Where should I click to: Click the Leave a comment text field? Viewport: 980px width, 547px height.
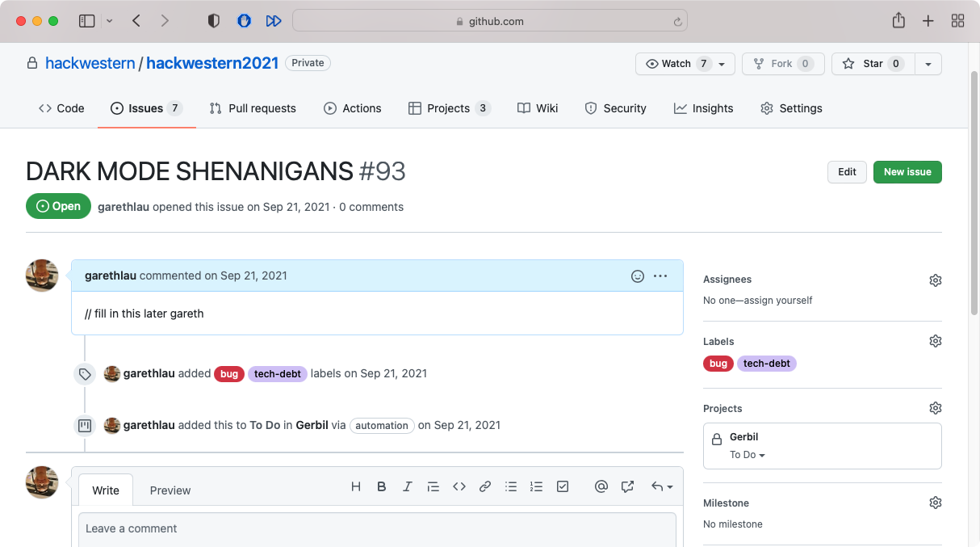[x=377, y=528]
